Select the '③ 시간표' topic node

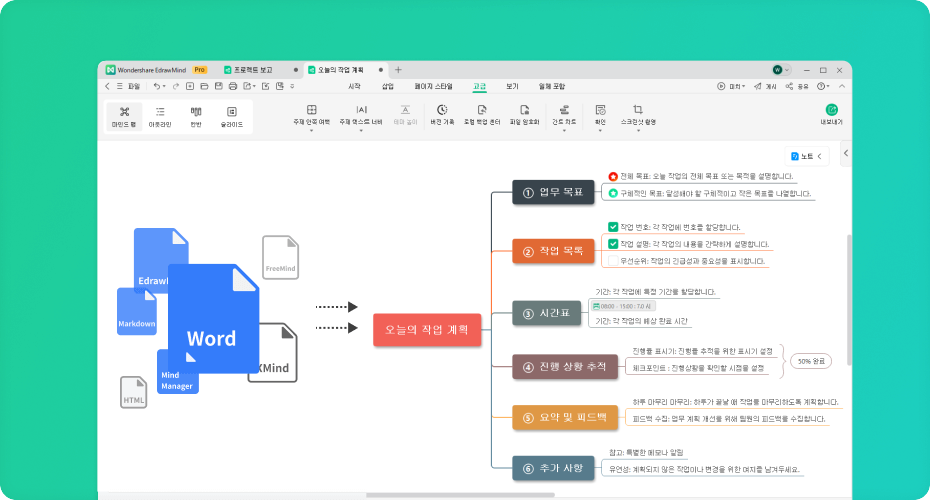click(x=546, y=313)
